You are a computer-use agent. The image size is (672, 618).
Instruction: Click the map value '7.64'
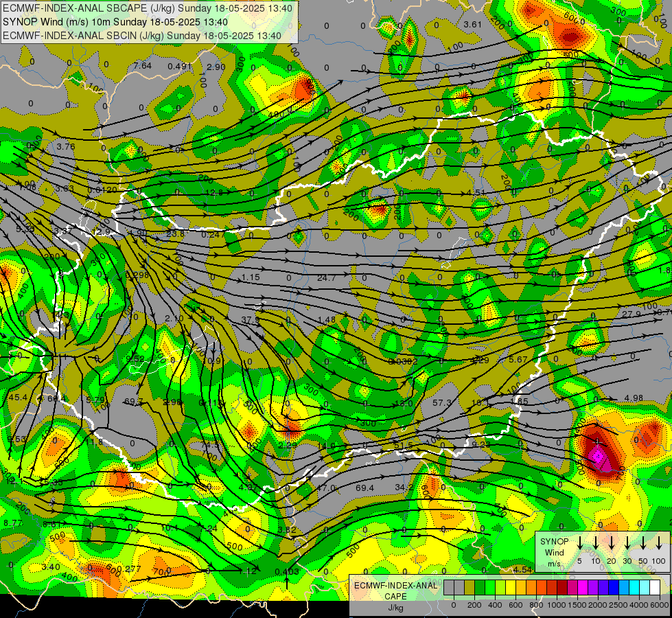(x=142, y=66)
